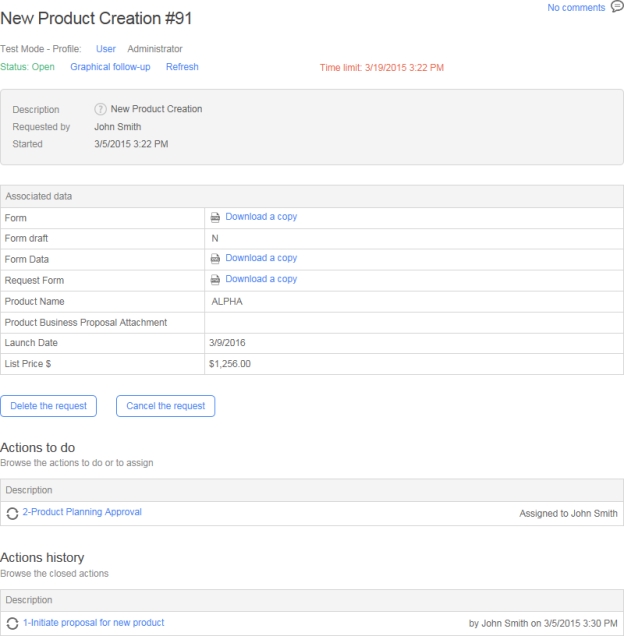Download a copy of Form Data

(261, 258)
